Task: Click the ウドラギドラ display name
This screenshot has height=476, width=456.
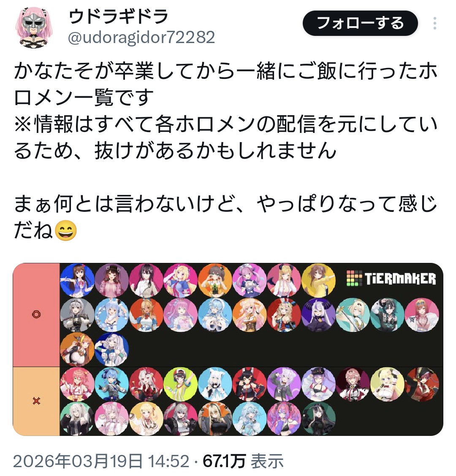Action: [119, 16]
